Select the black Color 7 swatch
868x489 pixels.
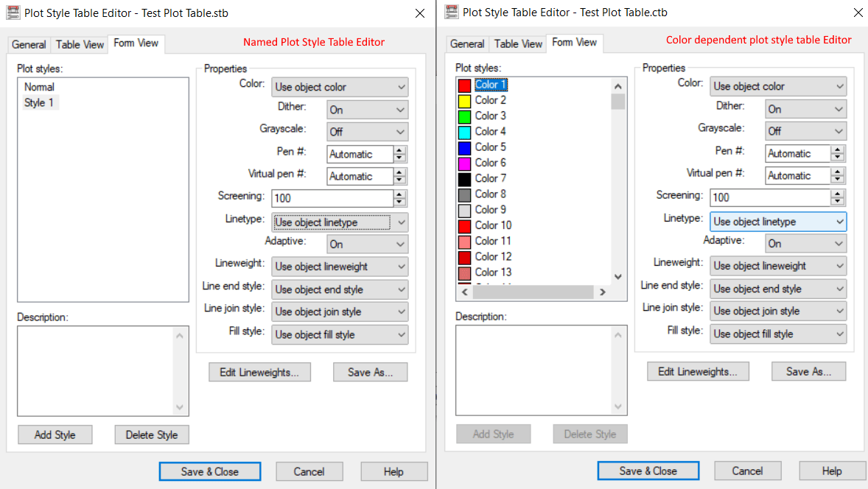464,179
